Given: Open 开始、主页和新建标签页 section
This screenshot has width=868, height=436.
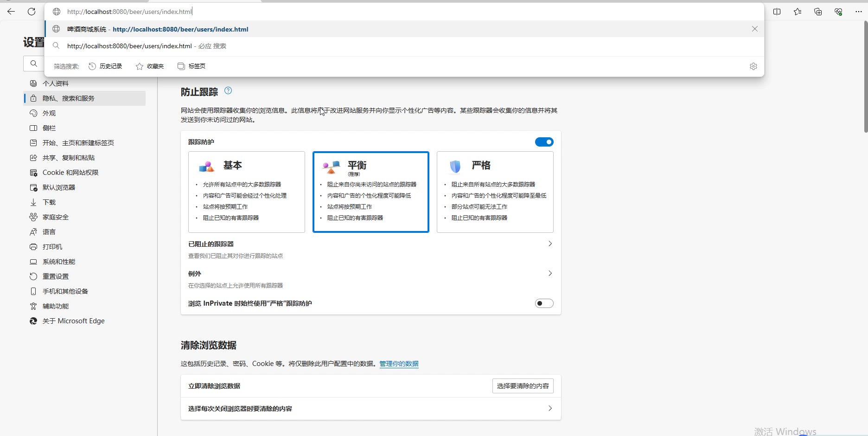Looking at the screenshot, I should (85, 143).
